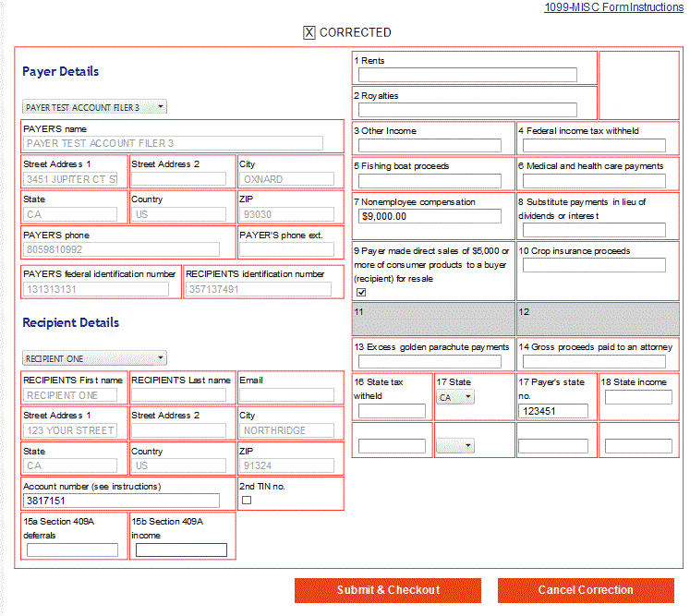690x616 pixels.
Task: Click Crop insurance proceeds field
Action: pos(594,265)
